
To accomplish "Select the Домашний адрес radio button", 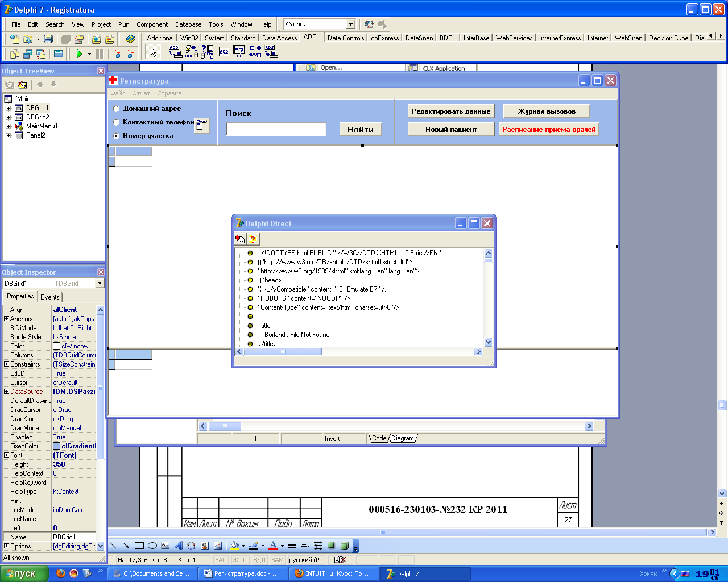I will (116, 109).
